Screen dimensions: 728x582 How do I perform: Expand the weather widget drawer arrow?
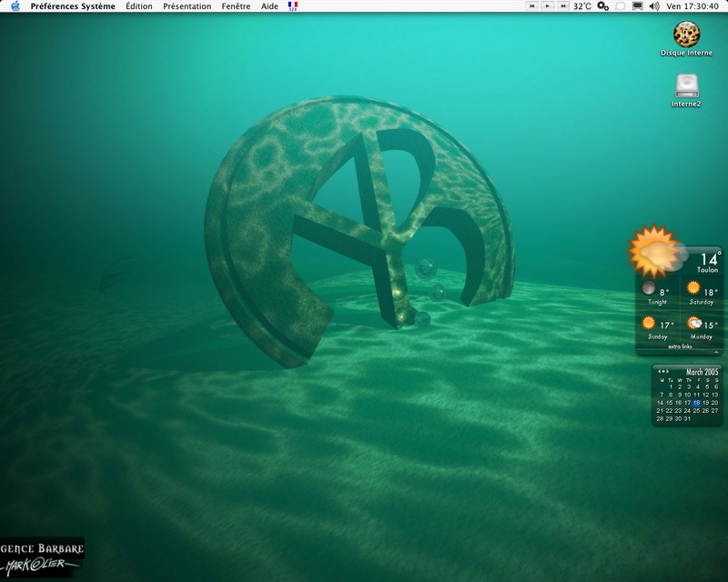click(x=716, y=352)
